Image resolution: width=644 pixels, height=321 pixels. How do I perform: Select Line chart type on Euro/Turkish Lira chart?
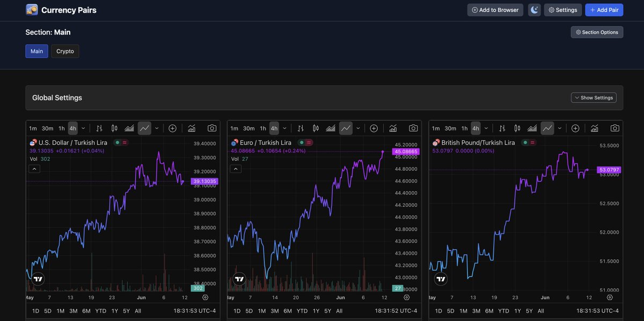point(346,128)
